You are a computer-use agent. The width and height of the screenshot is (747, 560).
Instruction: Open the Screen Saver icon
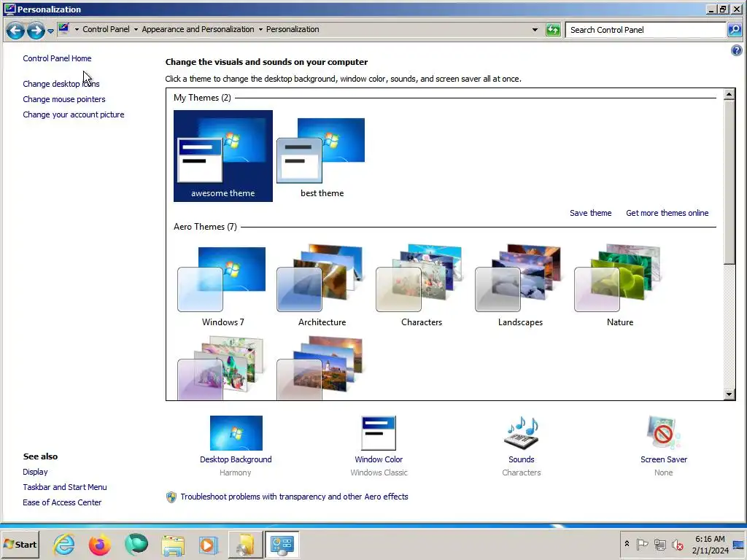tap(663, 433)
